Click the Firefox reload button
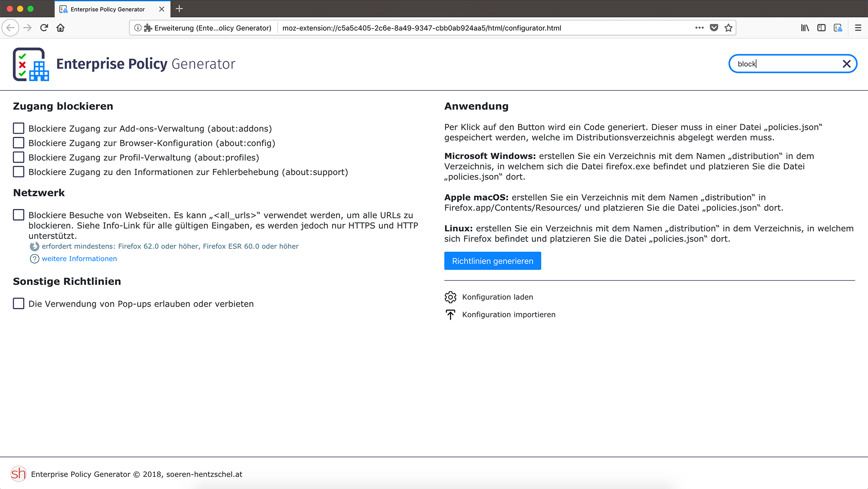The width and height of the screenshot is (868, 489). (44, 28)
